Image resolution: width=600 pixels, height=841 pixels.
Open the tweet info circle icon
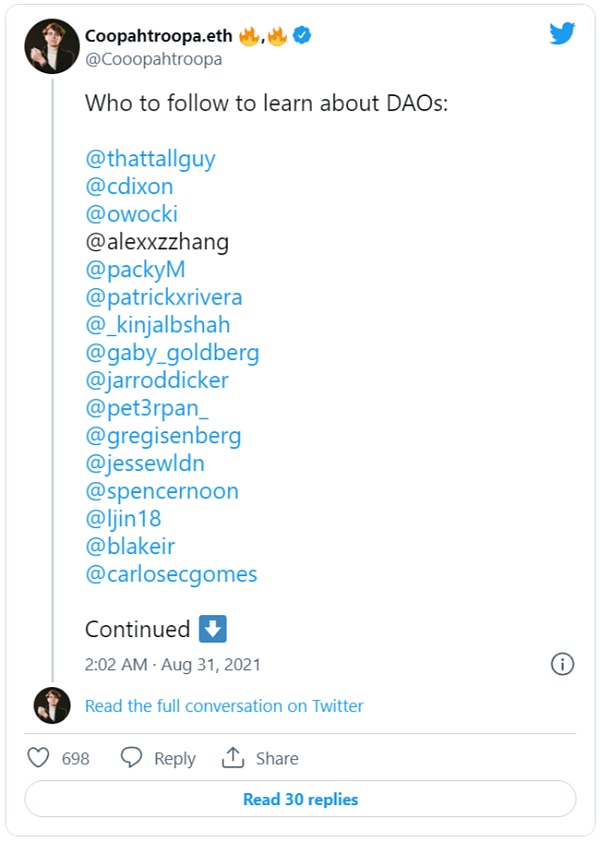(562, 664)
